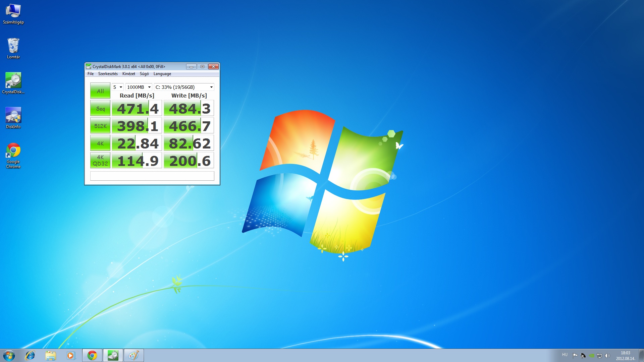This screenshot has width=644, height=362.
Task: Open the Szerkesztés menu
Action: click(x=108, y=74)
